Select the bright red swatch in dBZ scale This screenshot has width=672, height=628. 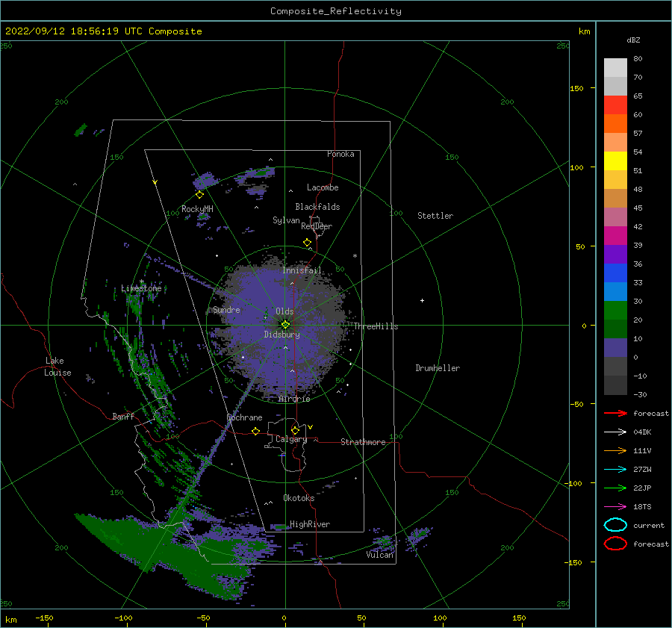615,105
